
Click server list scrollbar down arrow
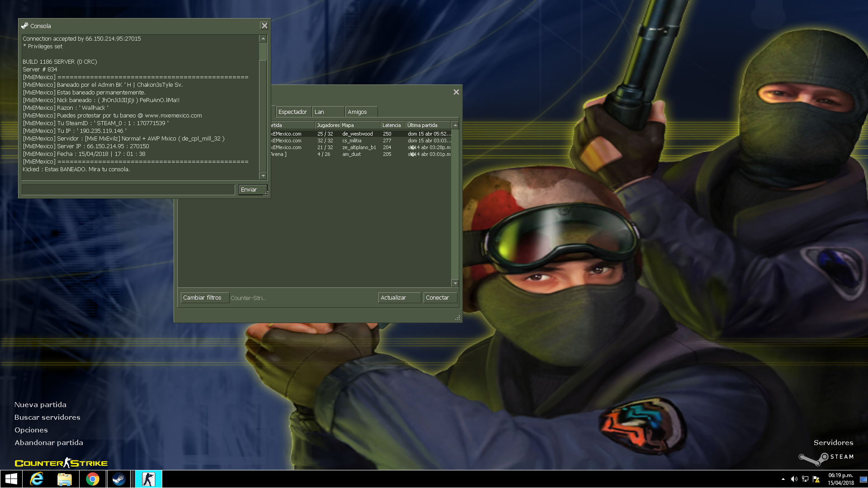(455, 283)
